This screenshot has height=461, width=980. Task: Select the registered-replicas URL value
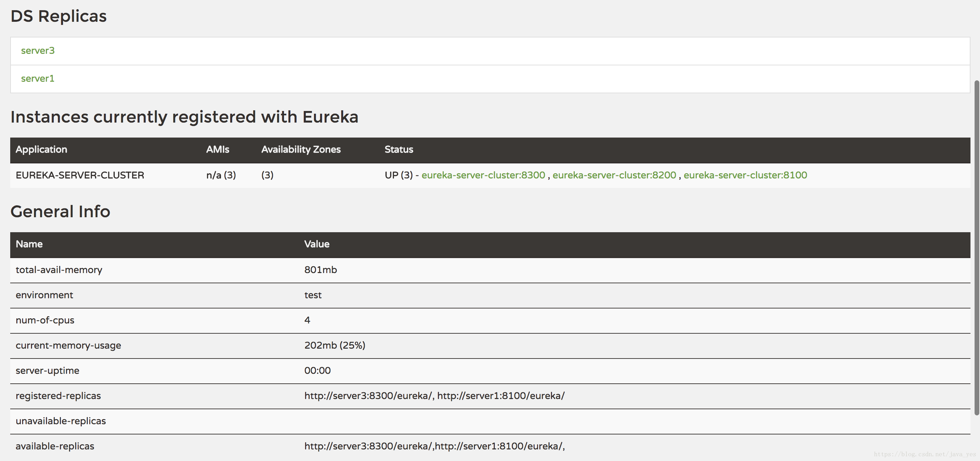(434, 396)
